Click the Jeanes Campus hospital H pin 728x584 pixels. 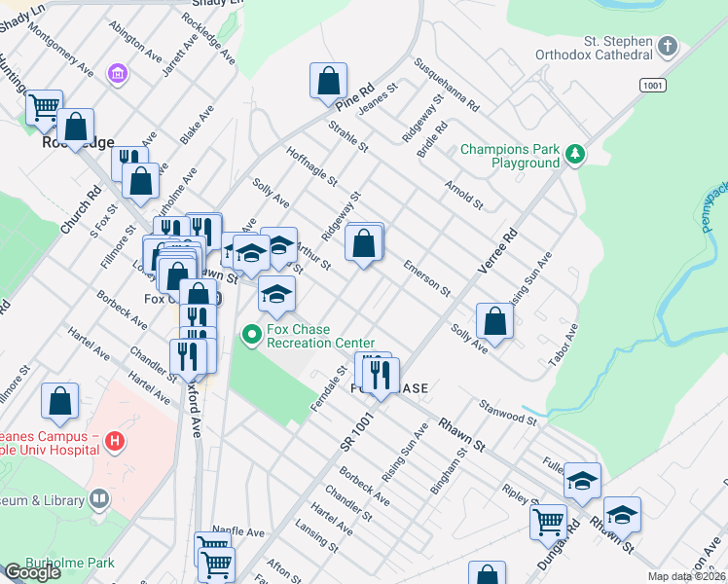point(115,441)
